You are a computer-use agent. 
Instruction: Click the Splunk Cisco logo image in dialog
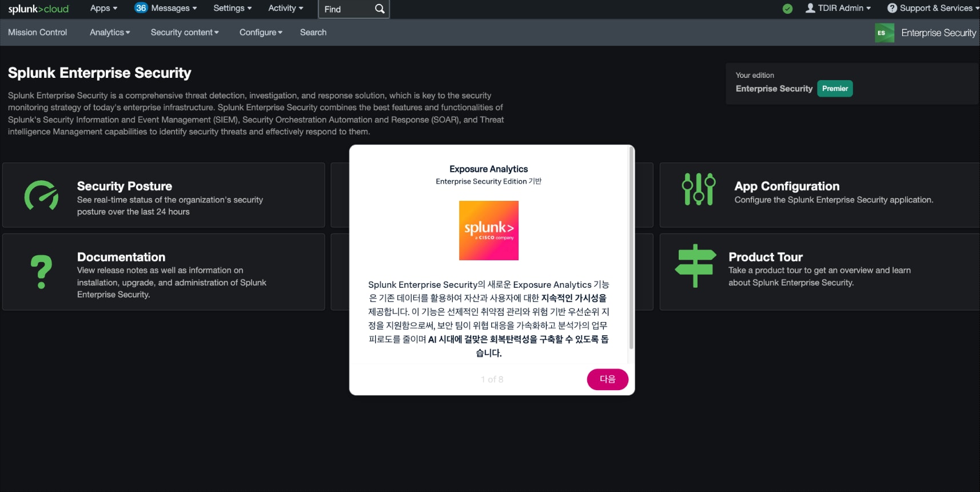click(x=489, y=231)
